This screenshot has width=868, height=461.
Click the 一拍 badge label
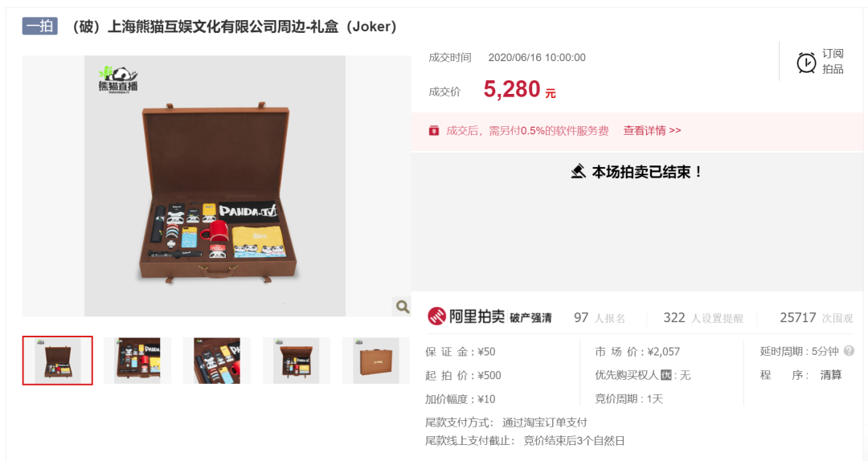pos(40,26)
